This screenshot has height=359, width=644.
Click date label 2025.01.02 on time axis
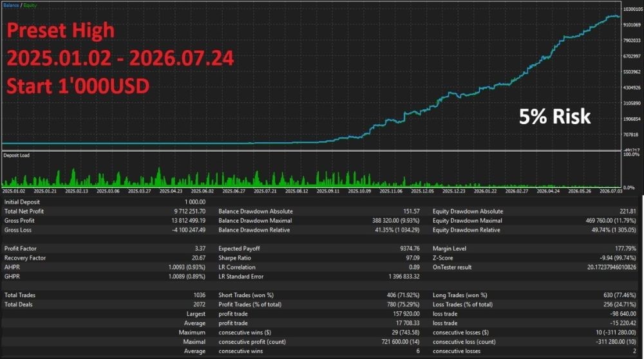coord(14,191)
